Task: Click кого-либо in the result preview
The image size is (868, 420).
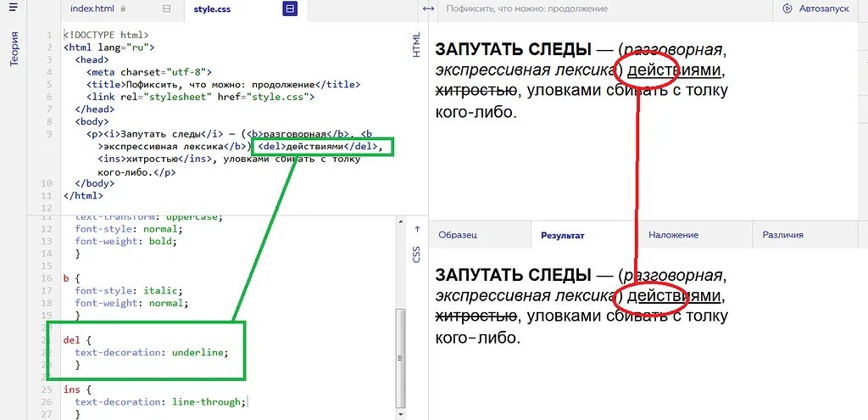Action: click(x=477, y=338)
